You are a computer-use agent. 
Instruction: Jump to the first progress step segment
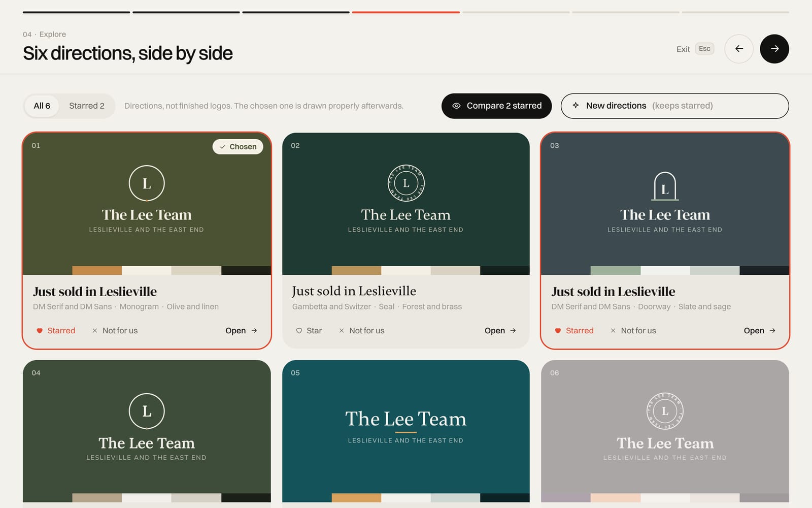pyautogui.click(x=76, y=12)
